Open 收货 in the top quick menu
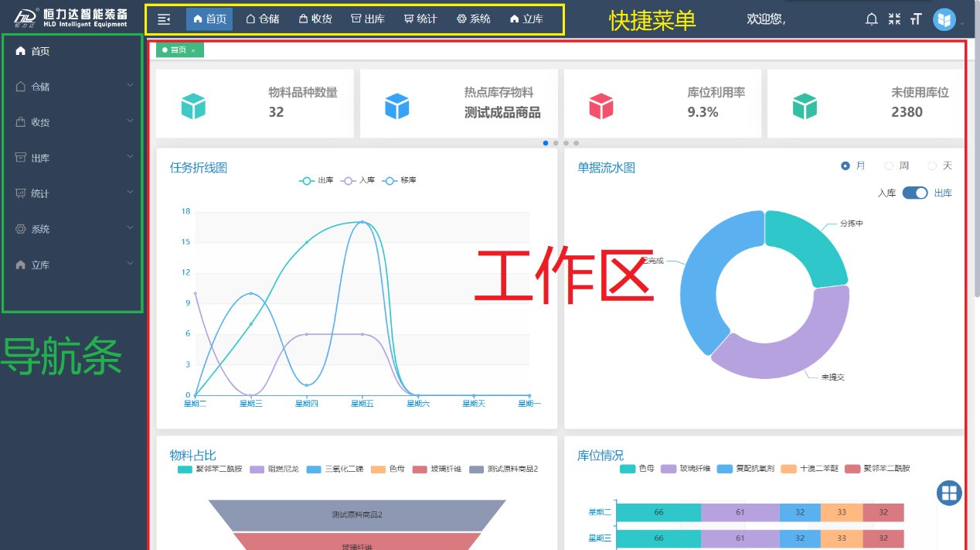This screenshot has width=980, height=550. 315,19
